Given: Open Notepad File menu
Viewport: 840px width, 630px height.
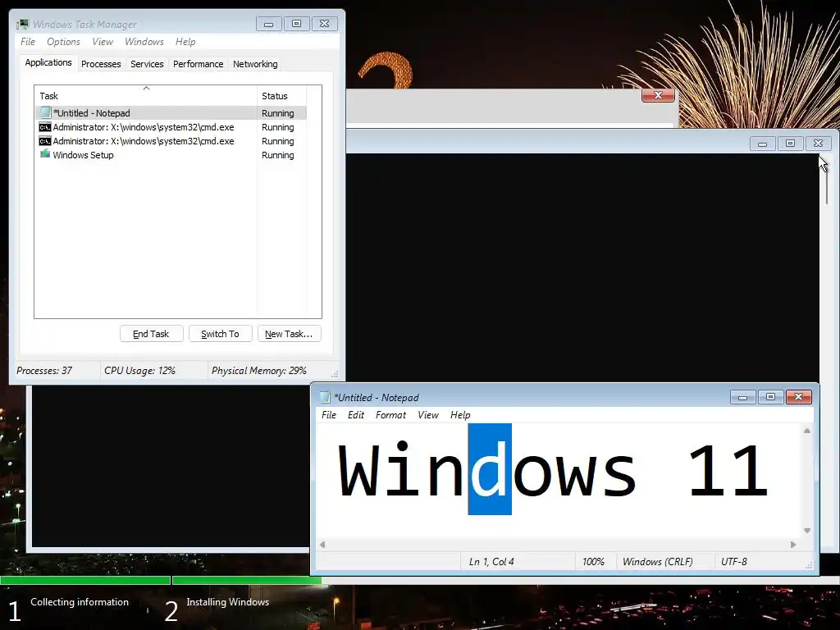Looking at the screenshot, I should tap(329, 415).
